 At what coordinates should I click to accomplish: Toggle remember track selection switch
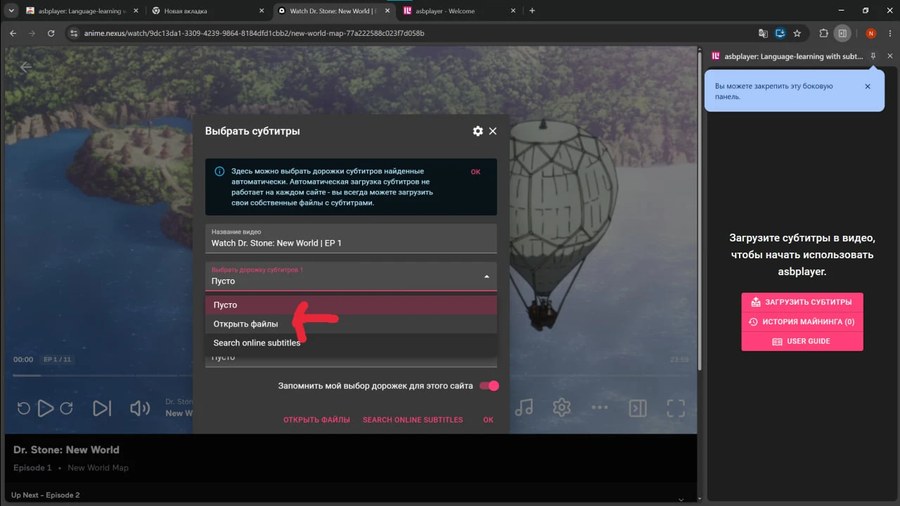[x=490, y=386]
